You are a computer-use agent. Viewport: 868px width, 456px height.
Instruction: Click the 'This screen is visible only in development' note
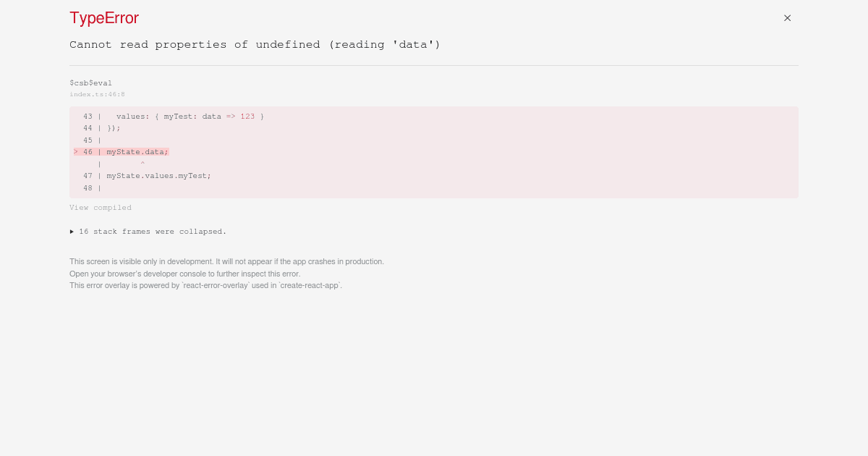(x=226, y=261)
